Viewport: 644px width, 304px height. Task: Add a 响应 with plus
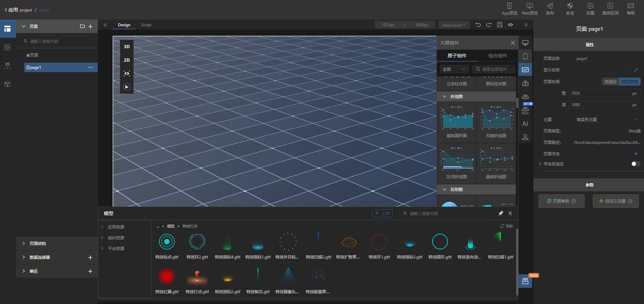(x=90, y=271)
